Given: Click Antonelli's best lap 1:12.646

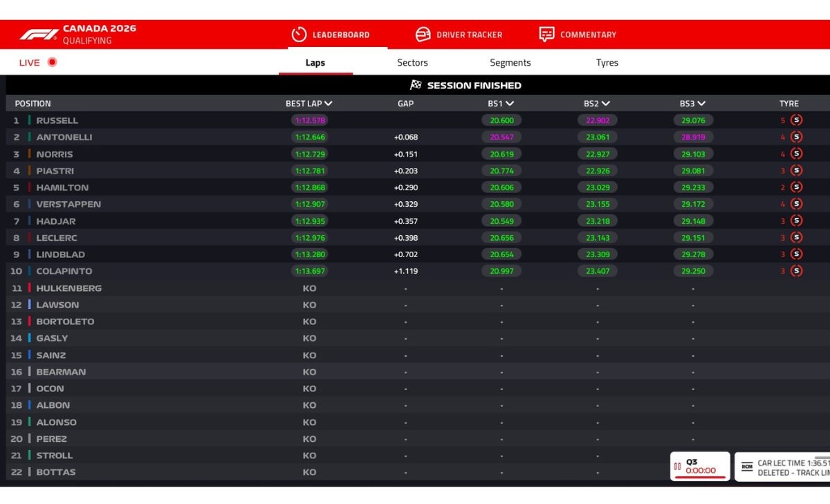Looking at the screenshot, I should click(309, 137).
